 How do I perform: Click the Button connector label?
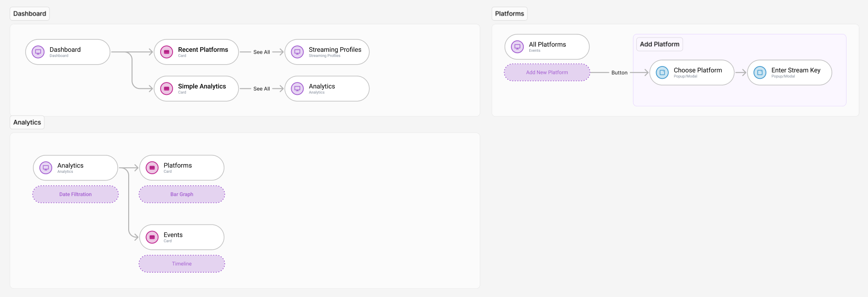[x=619, y=73]
